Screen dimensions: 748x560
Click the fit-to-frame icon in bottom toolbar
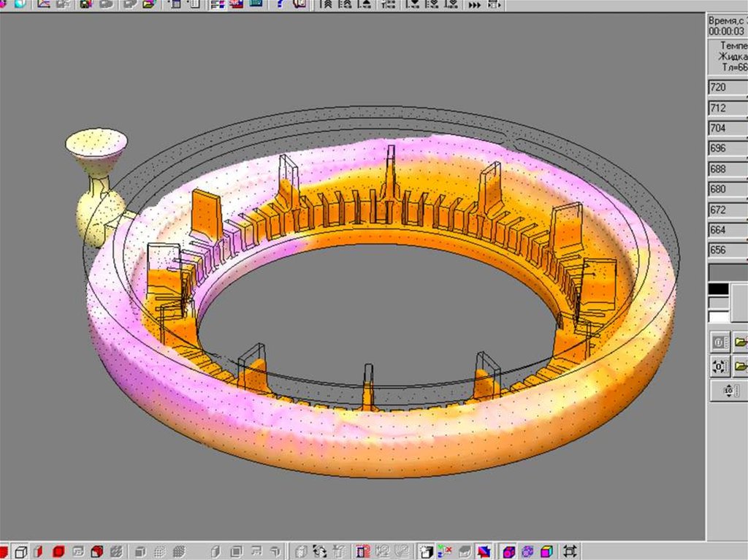tap(570, 551)
